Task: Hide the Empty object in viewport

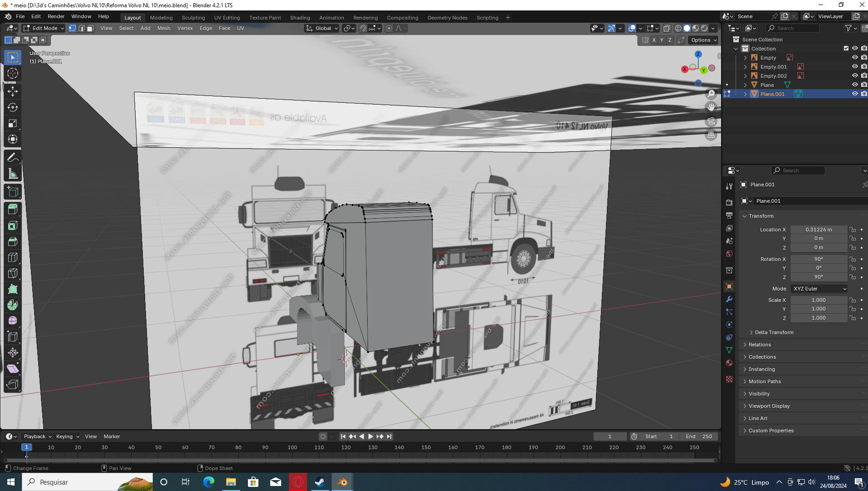Action: click(x=855, y=58)
